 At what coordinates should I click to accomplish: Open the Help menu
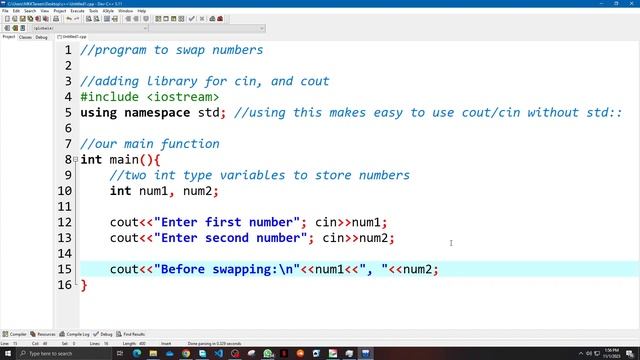click(x=142, y=11)
